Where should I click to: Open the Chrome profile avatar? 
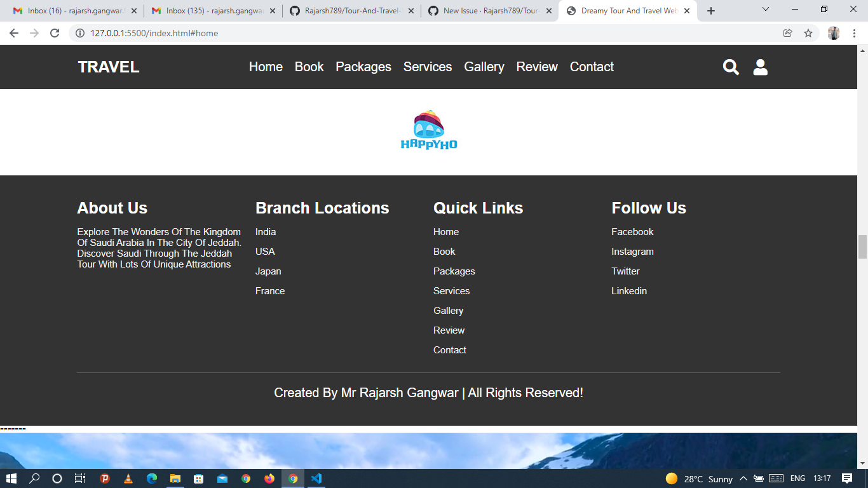tap(834, 33)
